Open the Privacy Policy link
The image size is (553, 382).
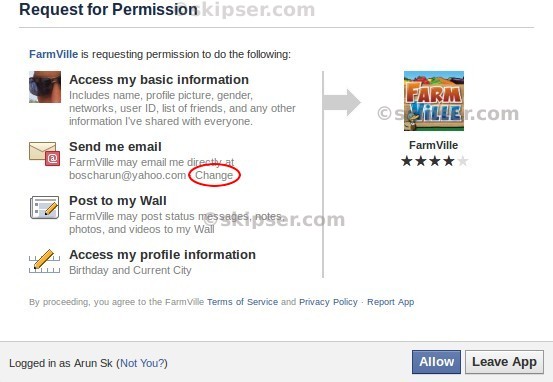pyautogui.click(x=328, y=302)
